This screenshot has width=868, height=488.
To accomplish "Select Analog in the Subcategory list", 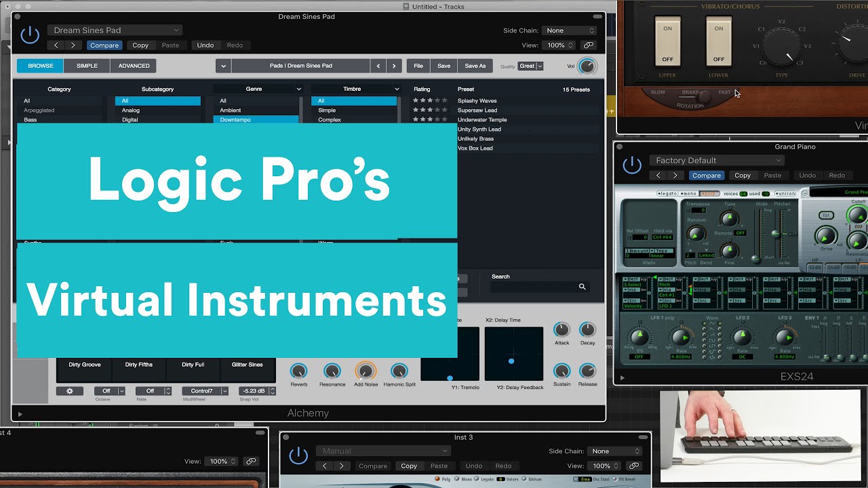I will coord(158,110).
